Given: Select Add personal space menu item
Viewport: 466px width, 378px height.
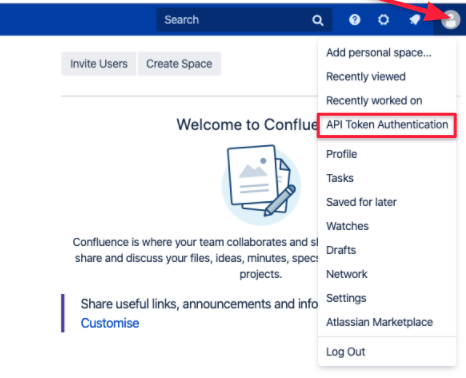Looking at the screenshot, I should [387, 53].
